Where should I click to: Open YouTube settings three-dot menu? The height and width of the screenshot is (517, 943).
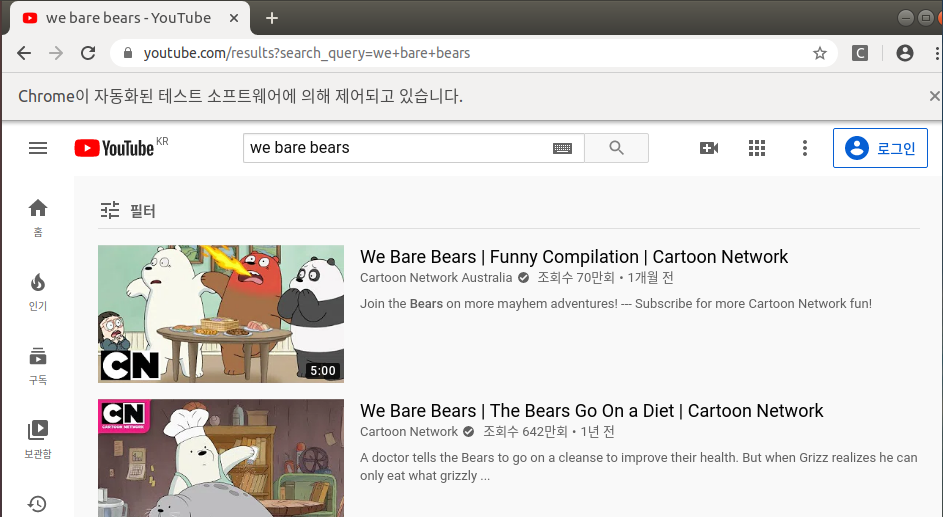coord(805,148)
